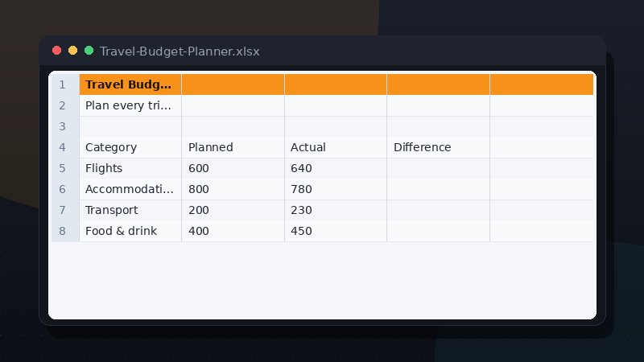Viewport: 644px width, 362px height.
Task: Click the green maximize window button
Action: (x=89, y=51)
